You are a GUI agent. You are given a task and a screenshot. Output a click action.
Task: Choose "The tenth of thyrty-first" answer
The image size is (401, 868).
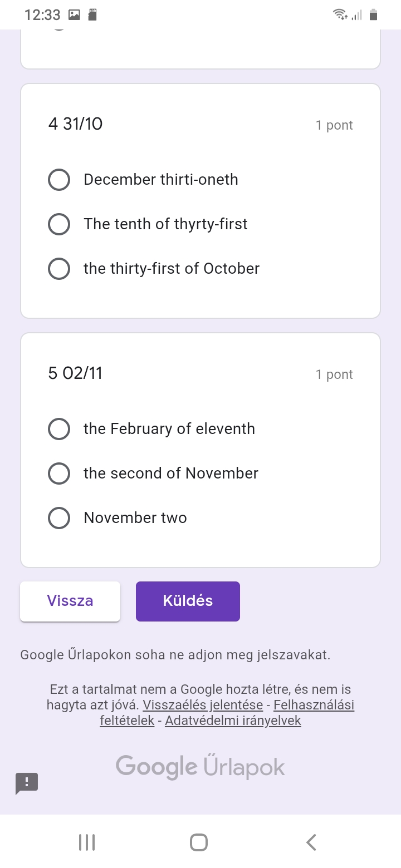tap(59, 224)
